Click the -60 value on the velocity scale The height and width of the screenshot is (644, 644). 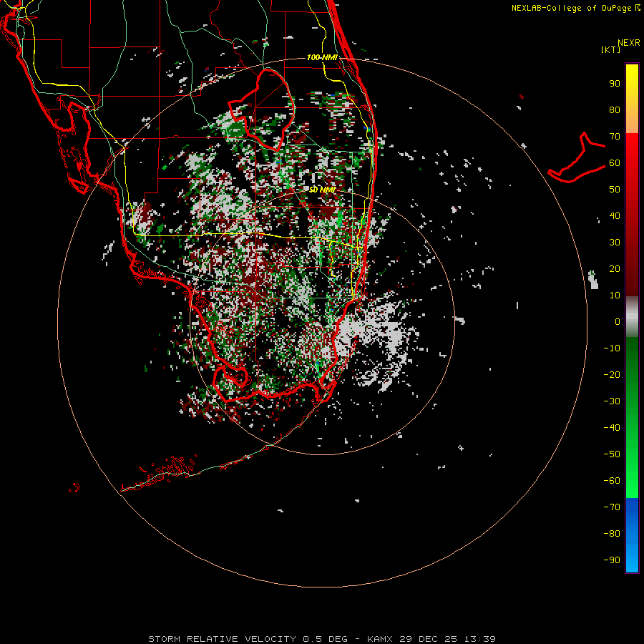click(612, 481)
